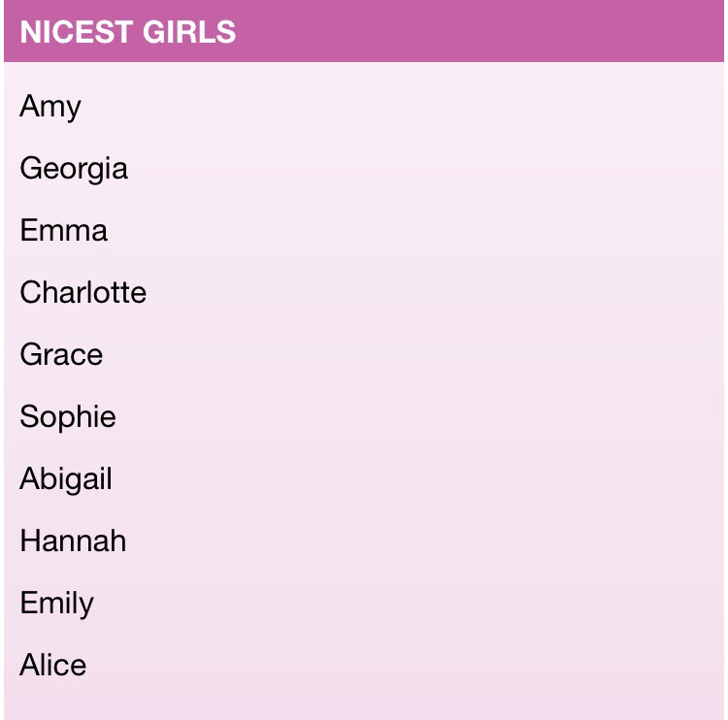Choose Emma from the list

(x=64, y=230)
